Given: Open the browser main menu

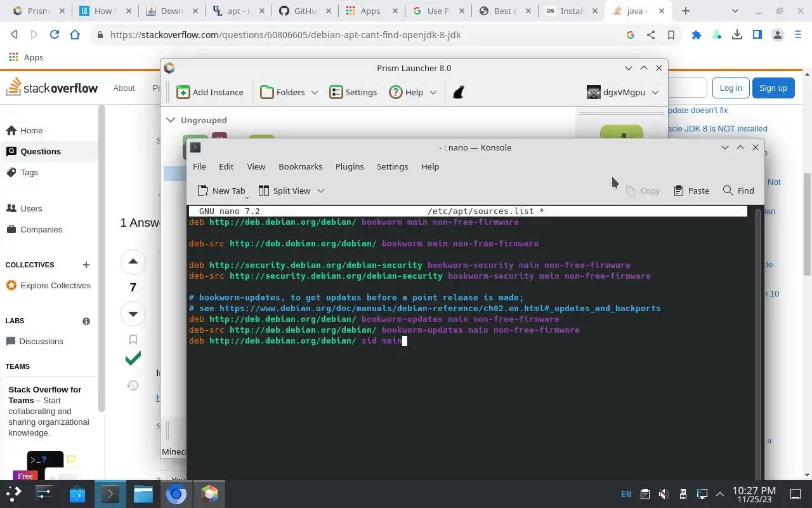Looking at the screenshot, I should 799,35.
